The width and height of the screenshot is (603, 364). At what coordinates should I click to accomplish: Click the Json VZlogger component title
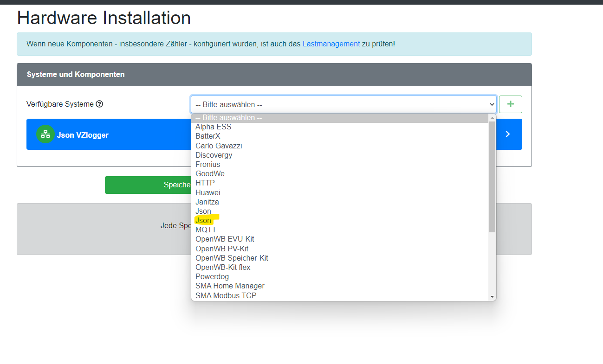[83, 135]
